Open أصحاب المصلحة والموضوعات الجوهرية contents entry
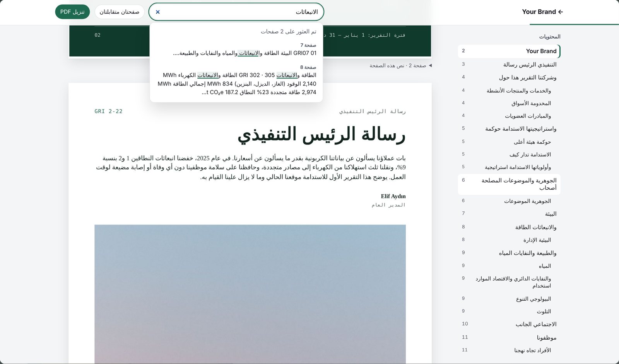Viewport: 619px width, 364px height. 509,184
